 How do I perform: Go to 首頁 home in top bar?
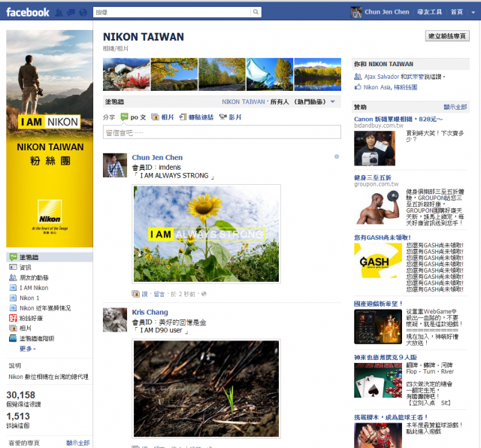pyautogui.click(x=456, y=12)
